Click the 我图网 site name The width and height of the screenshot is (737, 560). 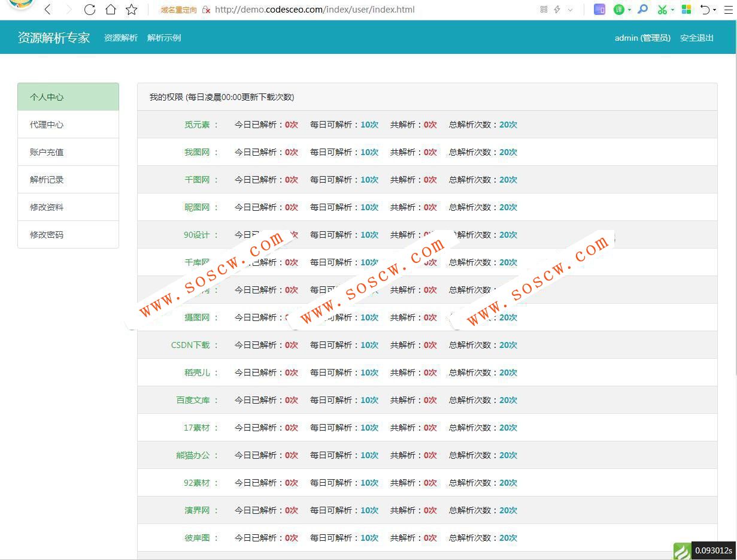(x=197, y=152)
